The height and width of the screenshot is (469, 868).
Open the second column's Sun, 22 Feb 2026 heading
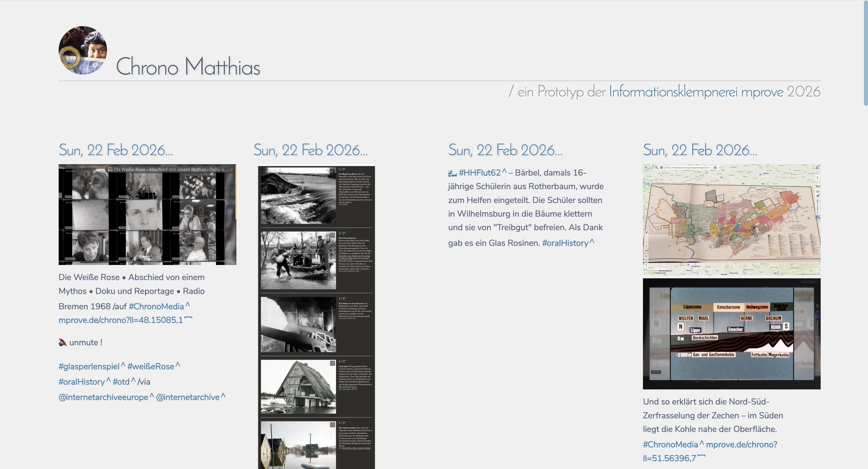pos(310,150)
